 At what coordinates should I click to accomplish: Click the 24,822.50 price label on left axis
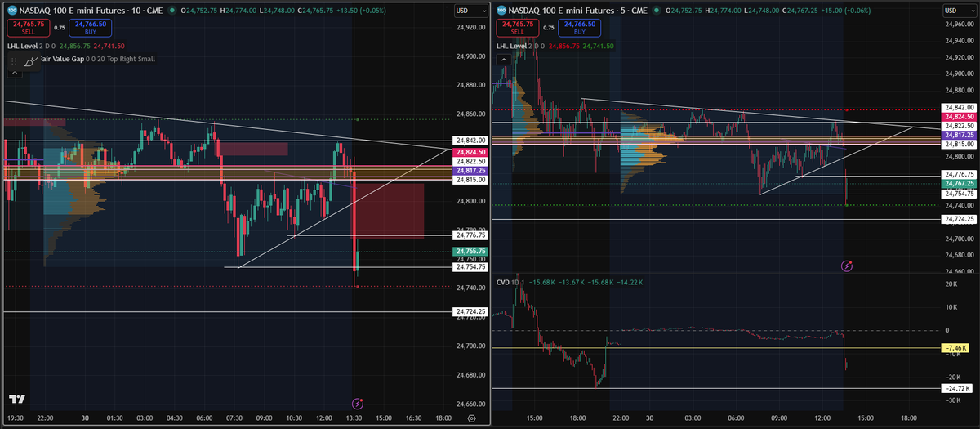(x=471, y=162)
